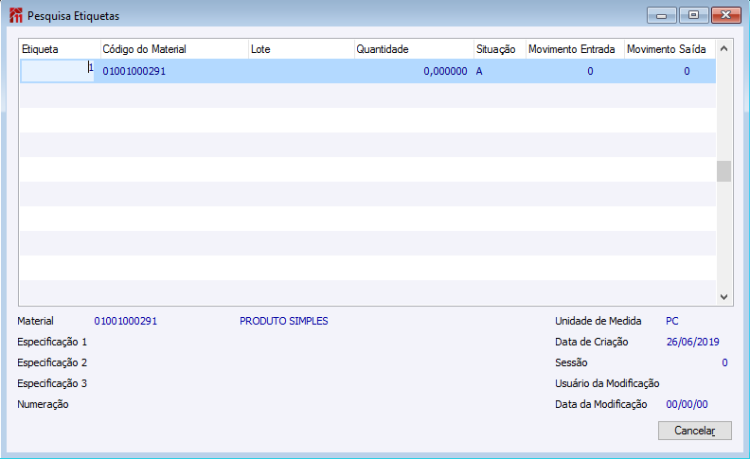Click the vertical scrollbar thumb
The image size is (750, 459).
(724, 171)
